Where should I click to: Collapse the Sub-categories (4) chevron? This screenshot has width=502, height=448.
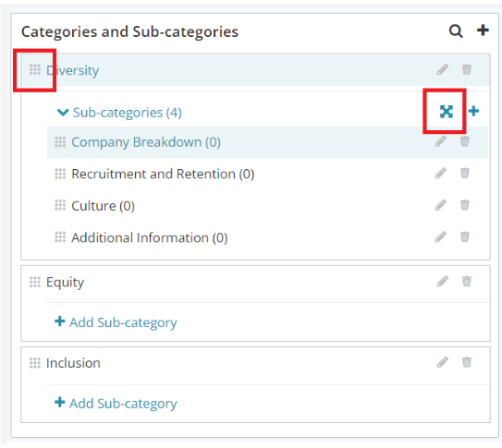click(63, 113)
